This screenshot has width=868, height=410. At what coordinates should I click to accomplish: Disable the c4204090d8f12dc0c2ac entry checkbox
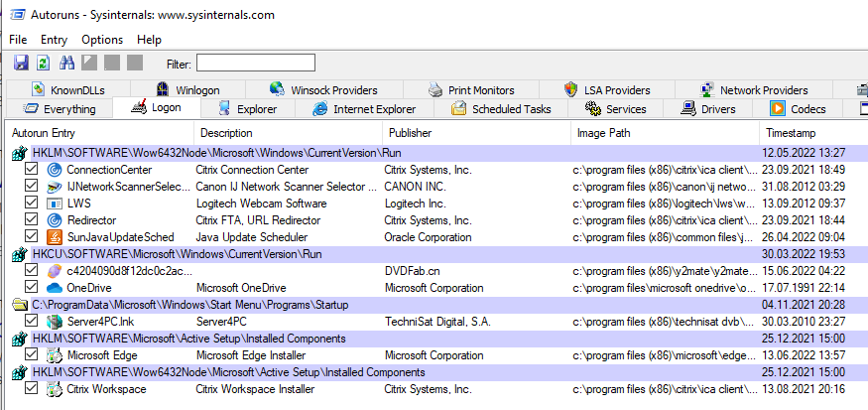31,270
